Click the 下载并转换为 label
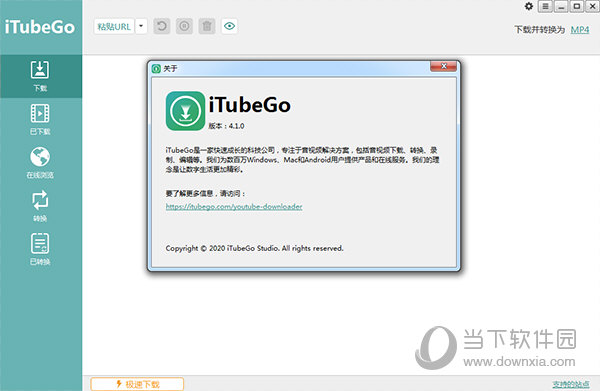The width and height of the screenshot is (600, 391). 540,30
